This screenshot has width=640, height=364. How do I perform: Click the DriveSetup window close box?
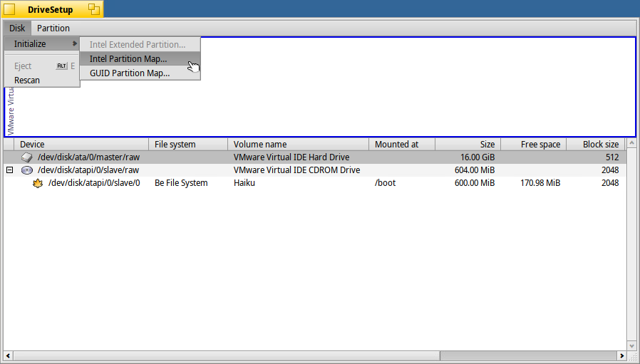pos(10,9)
